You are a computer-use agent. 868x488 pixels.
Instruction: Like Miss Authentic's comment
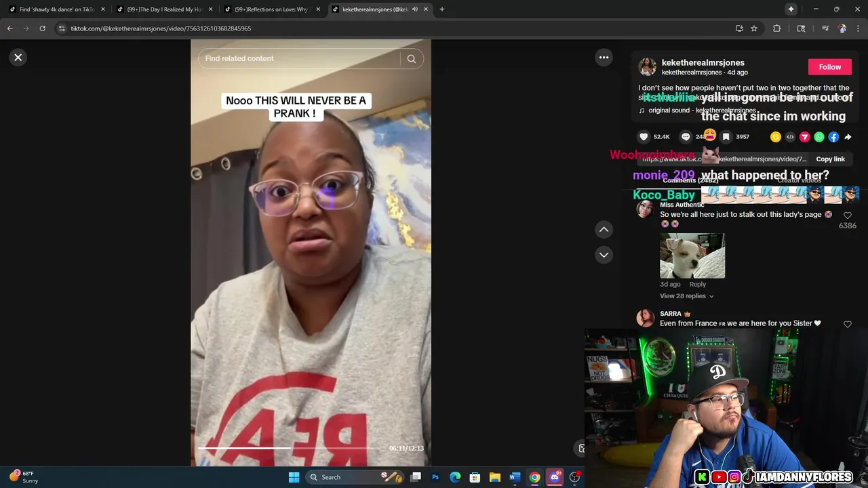(848, 215)
